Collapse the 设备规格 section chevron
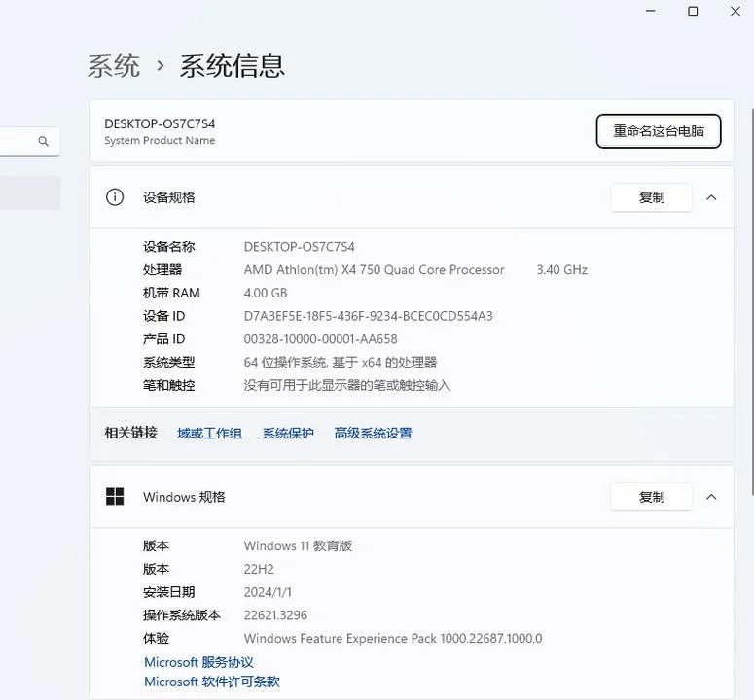This screenshot has width=754, height=700. click(711, 197)
